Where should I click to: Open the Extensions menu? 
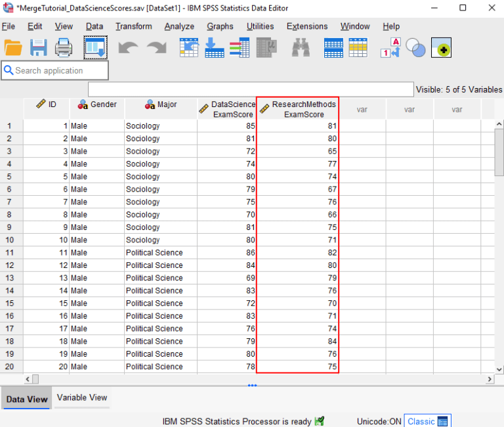[x=307, y=26]
